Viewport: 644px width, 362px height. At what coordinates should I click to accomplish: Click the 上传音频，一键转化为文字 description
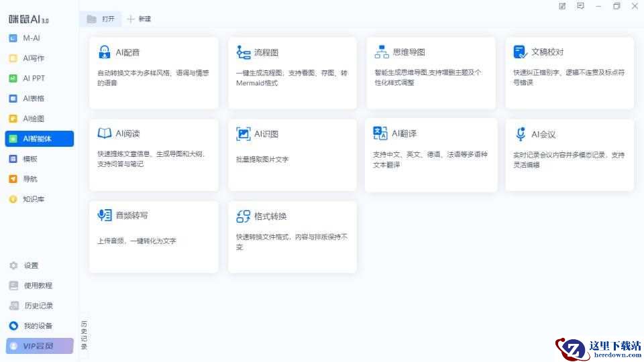(x=137, y=241)
